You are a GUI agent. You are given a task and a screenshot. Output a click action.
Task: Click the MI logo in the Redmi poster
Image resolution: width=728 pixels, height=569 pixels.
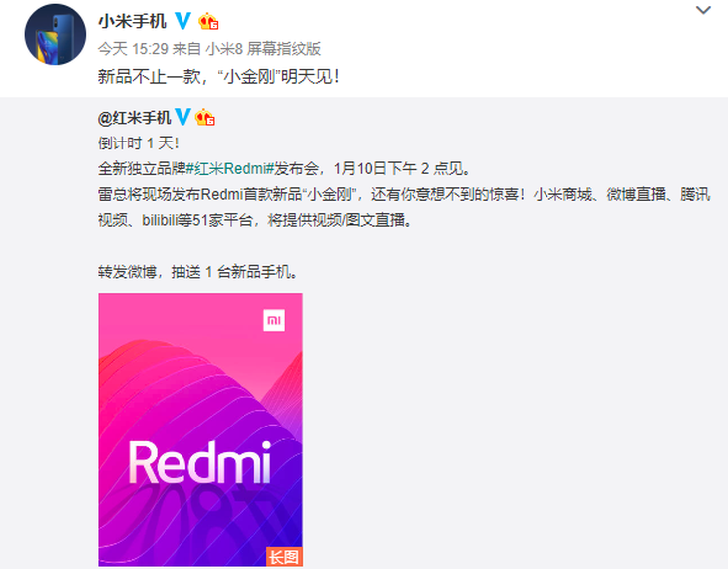pos(274,320)
